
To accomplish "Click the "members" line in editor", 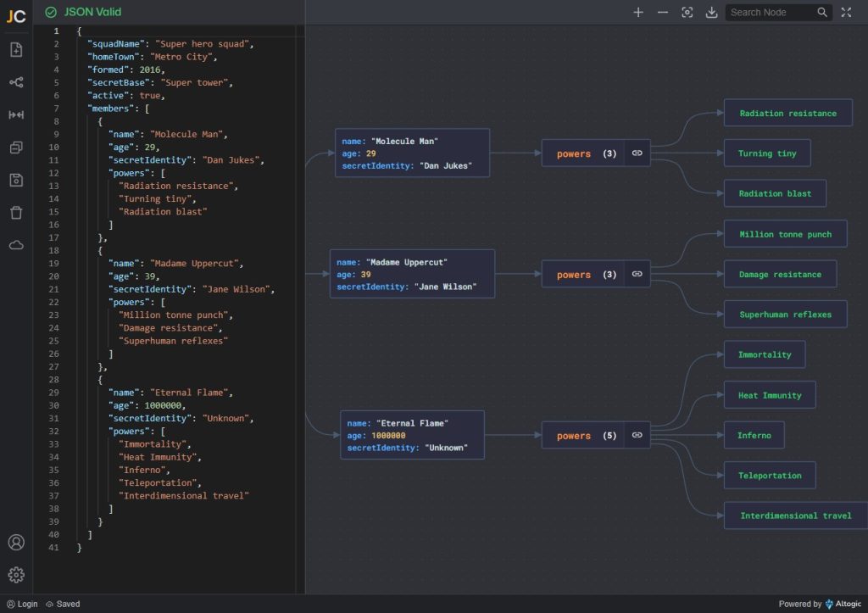I will click(x=119, y=109).
